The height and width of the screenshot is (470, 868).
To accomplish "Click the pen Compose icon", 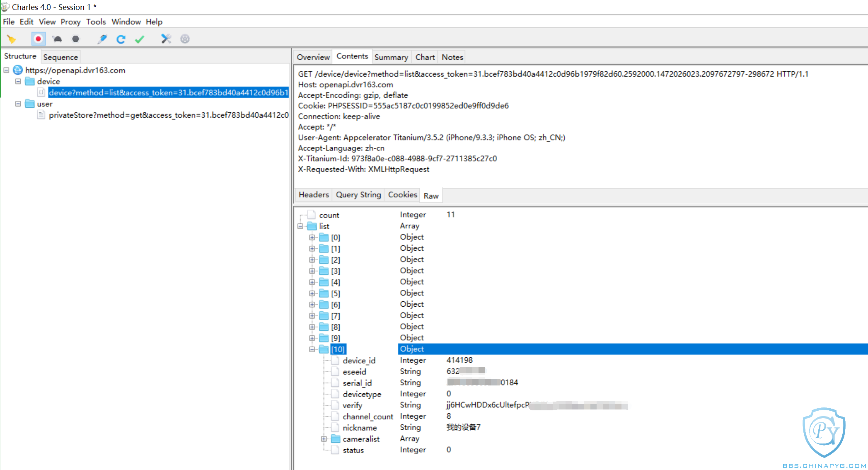I will tap(102, 39).
